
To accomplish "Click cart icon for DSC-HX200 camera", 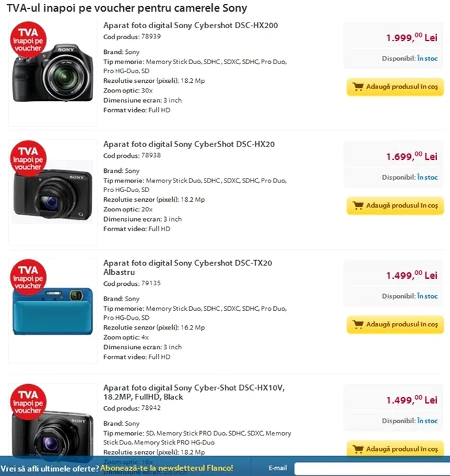I will (358, 87).
